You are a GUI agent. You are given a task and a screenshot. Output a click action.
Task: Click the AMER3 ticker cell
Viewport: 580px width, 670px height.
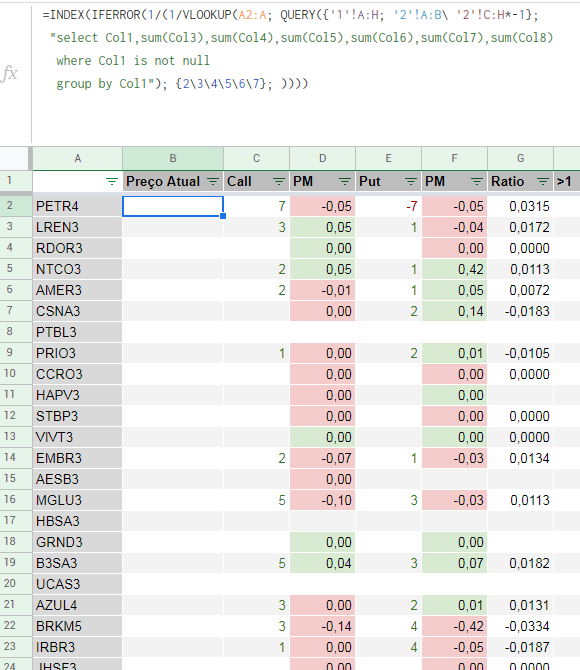77,290
